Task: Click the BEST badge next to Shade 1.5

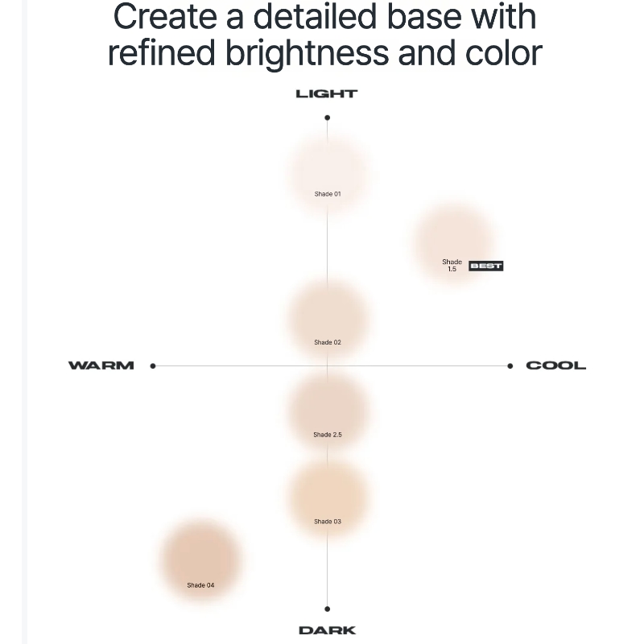Action: (485, 266)
